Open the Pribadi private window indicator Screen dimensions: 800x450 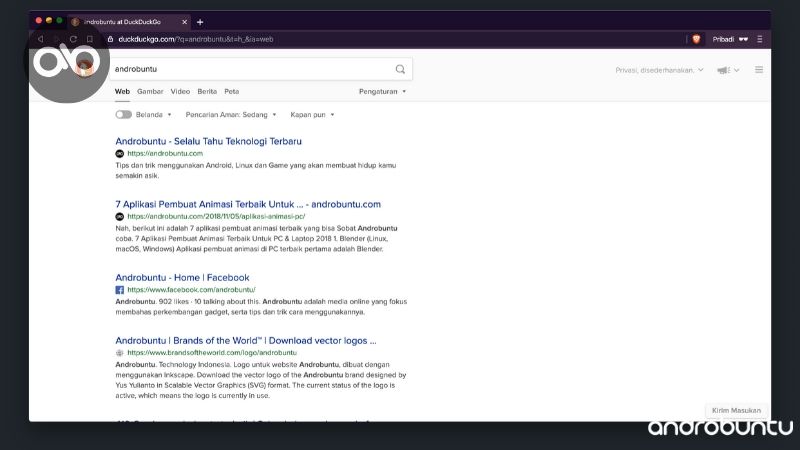(x=730, y=39)
